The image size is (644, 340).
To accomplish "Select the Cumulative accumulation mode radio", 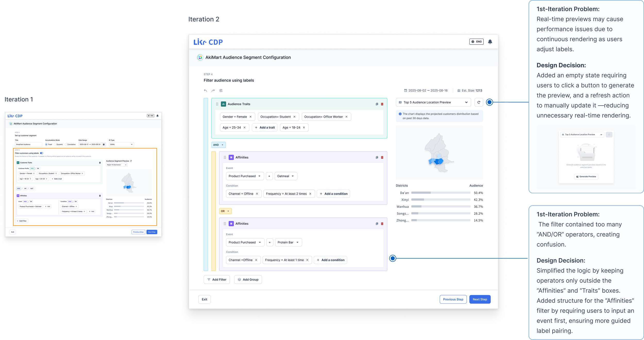I will (66, 145).
